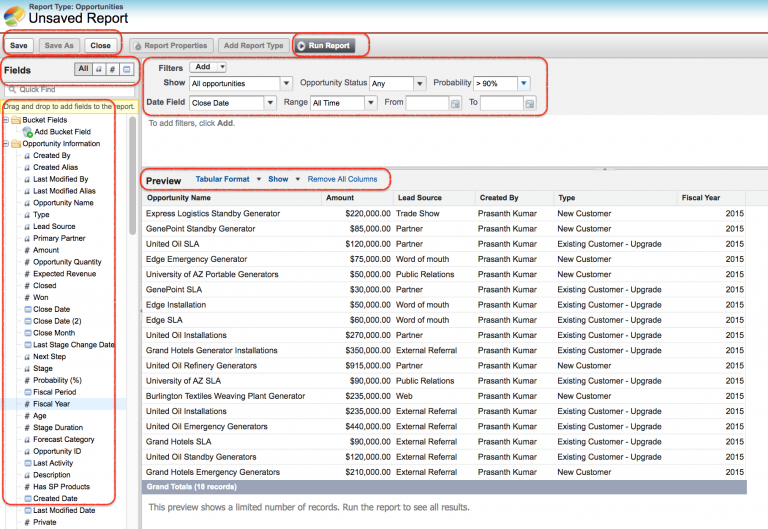Click the Save button

[19, 46]
